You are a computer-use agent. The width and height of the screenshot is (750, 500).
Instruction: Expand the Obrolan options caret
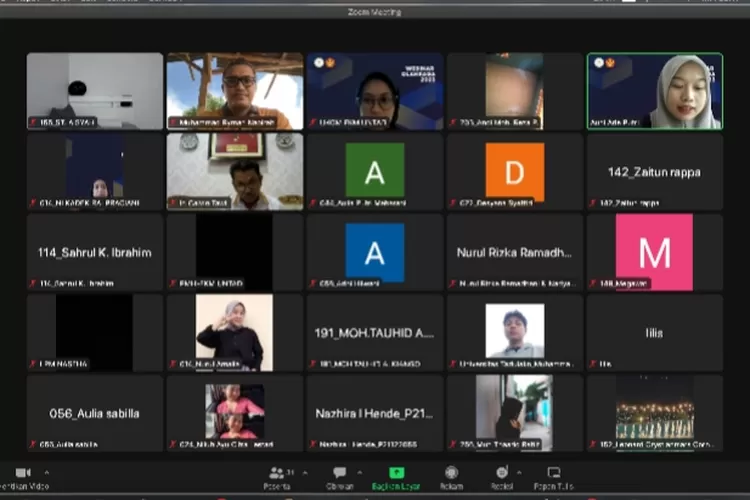[x=361, y=472]
